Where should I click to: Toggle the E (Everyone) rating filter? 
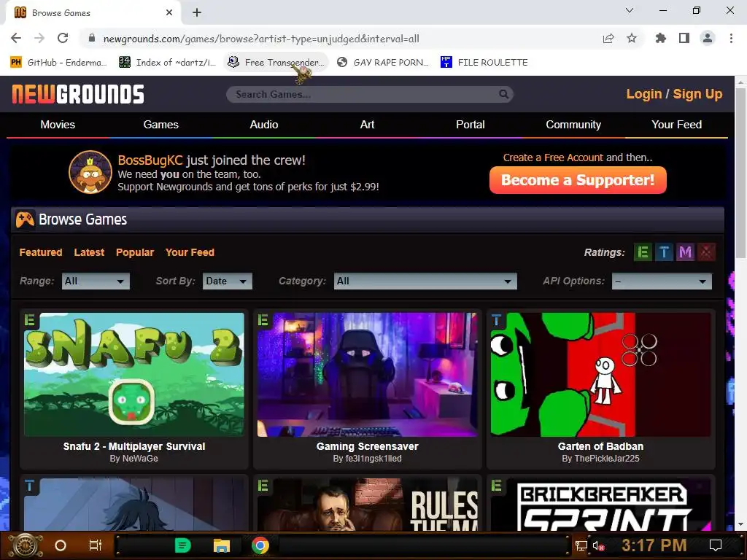643,252
